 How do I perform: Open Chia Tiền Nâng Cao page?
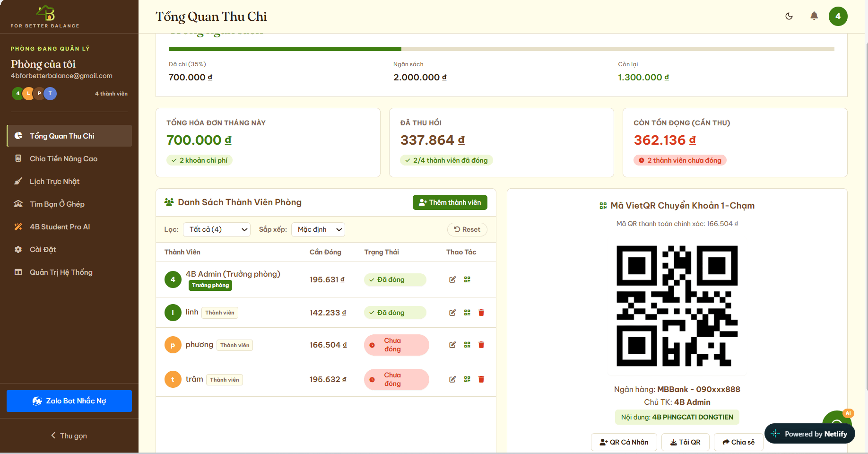69,158
